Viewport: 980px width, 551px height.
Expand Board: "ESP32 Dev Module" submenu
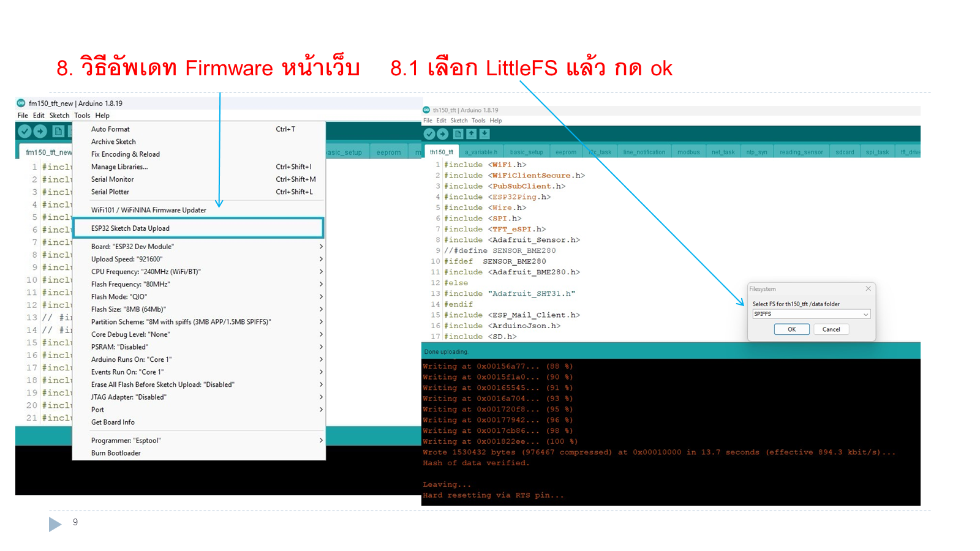coord(198,247)
